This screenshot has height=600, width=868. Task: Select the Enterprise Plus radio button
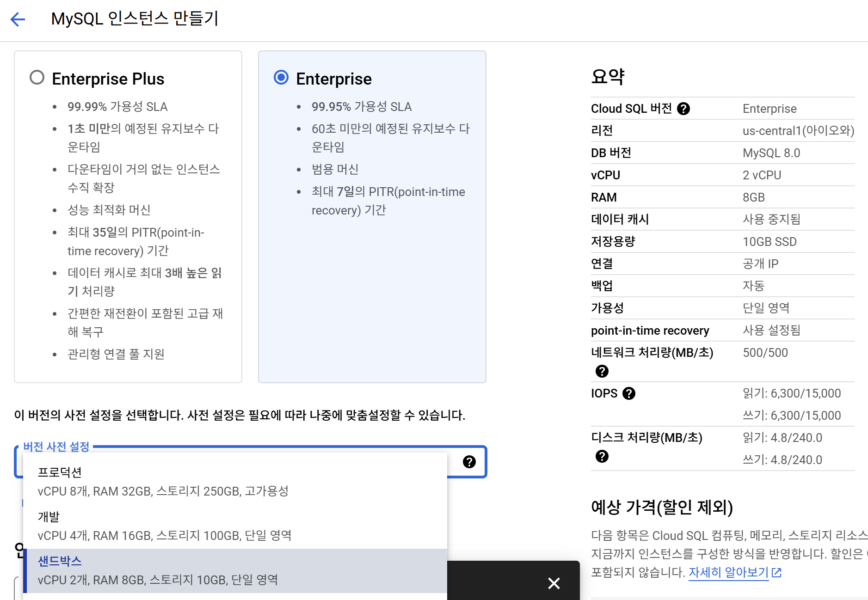click(37, 77)
